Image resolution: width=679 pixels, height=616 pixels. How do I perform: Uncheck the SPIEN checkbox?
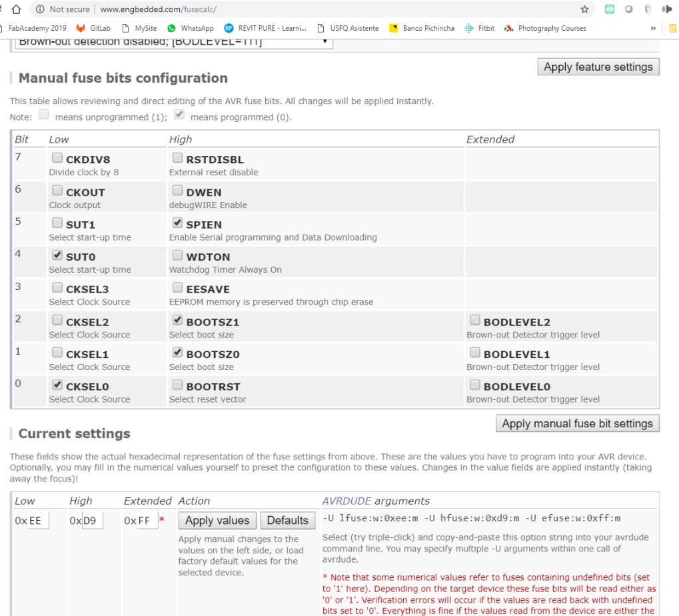pos(177,223)
